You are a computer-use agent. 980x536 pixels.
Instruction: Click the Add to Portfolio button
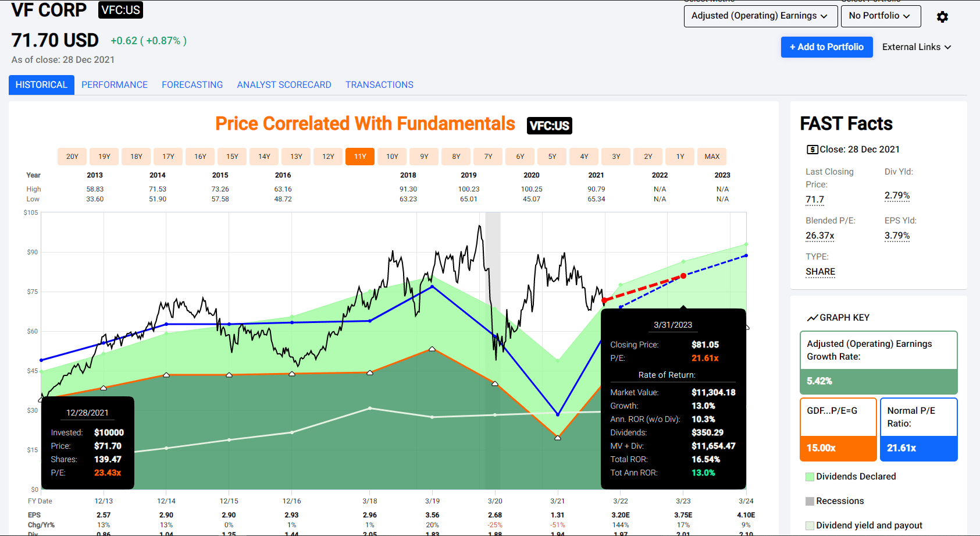pyautogui.click(x=826, y=47)
